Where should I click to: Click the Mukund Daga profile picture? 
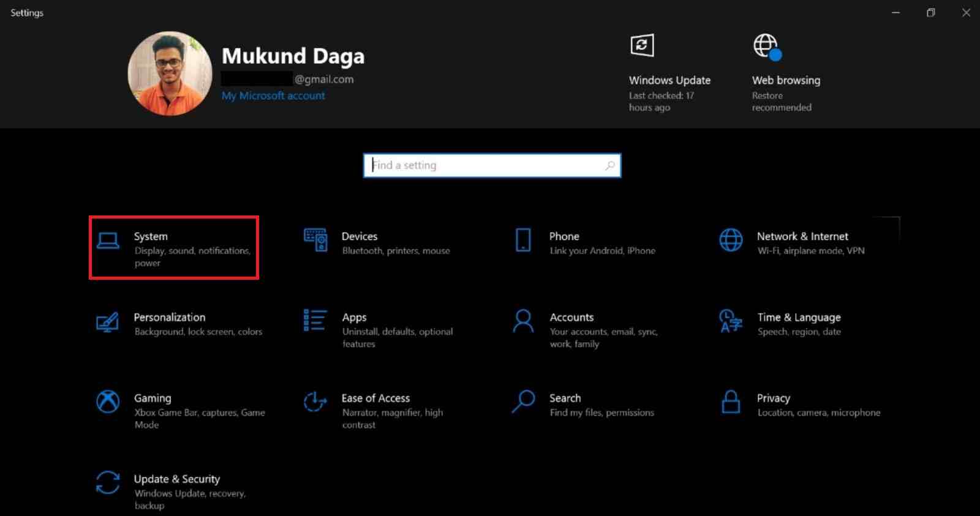point(170,73)
